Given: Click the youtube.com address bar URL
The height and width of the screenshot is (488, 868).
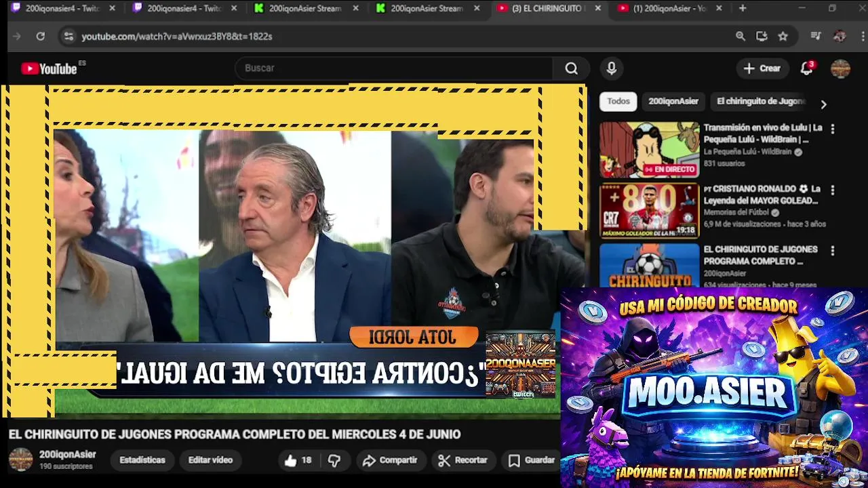Looking at the screenshot, I should pyautogui.click(x=177, y=36).
